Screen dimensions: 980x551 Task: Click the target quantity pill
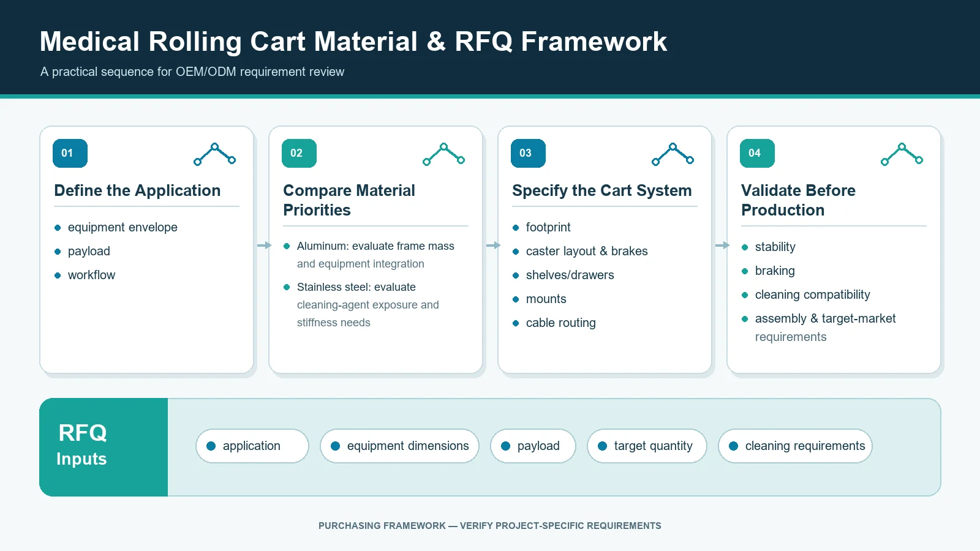(647, 446)
